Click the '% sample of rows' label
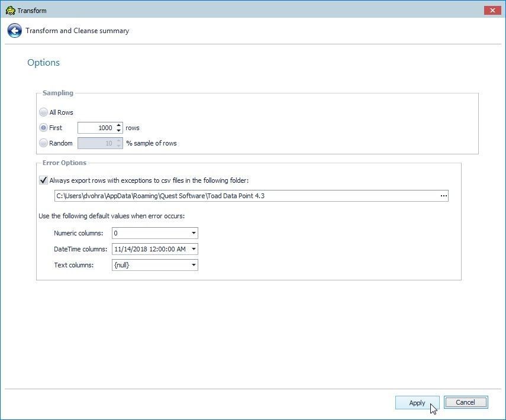Screen dimensions: 506x420 [152, 143]
